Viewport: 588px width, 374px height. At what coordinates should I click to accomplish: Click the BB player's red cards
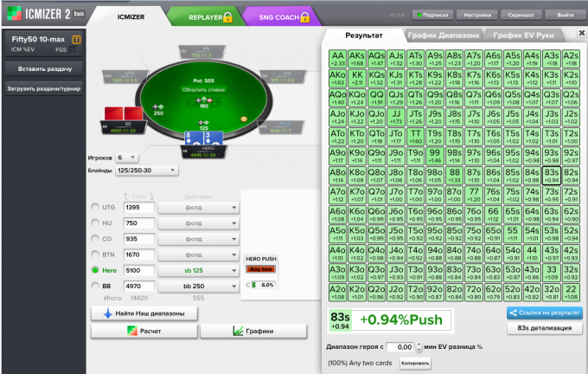coord(124,113)
